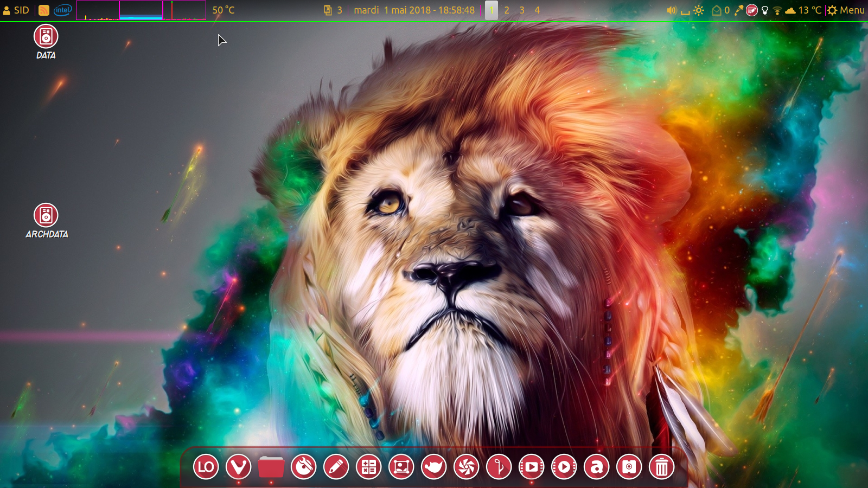Open the screenshot tool in dock

401,467
